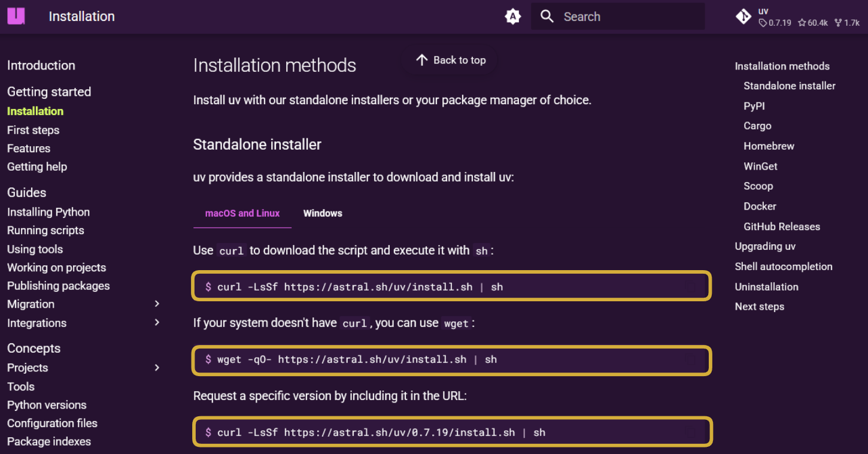Click the Installation methods main heading
The width and height of the screenshot is (868, 454).
click(275, 65)
